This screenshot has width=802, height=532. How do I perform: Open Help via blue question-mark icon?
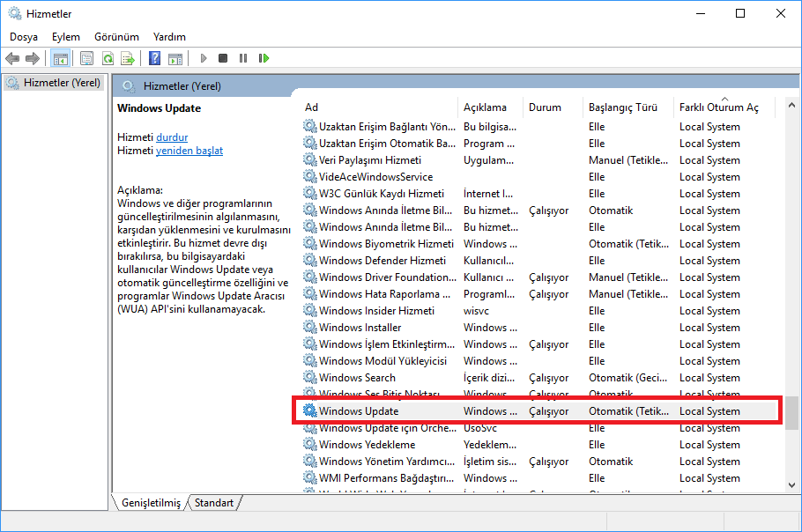[x=154, y=59]
